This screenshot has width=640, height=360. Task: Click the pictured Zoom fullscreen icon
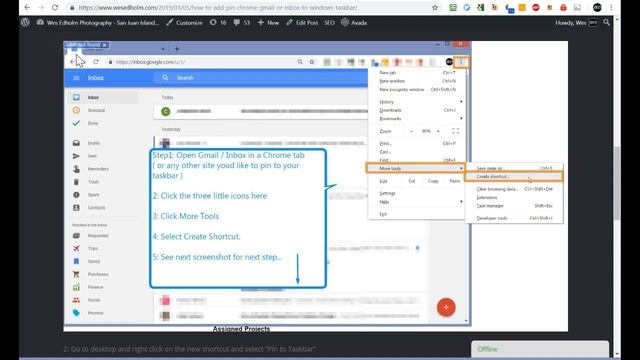456,131
